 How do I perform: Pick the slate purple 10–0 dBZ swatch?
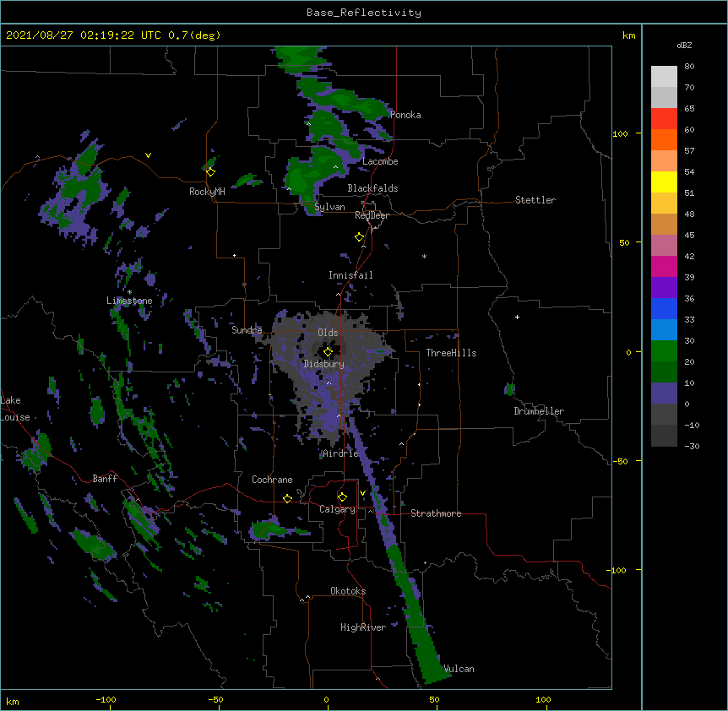[x=664, y=393]
